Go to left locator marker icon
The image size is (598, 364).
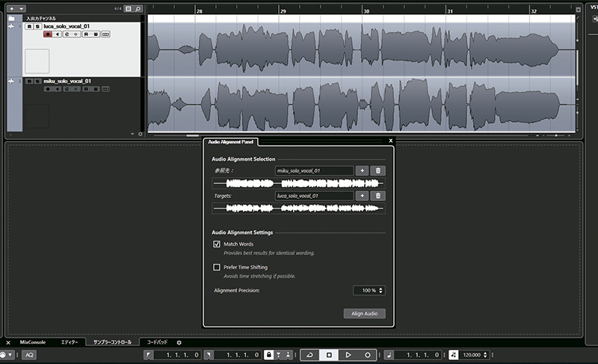(x=148, y=355)
